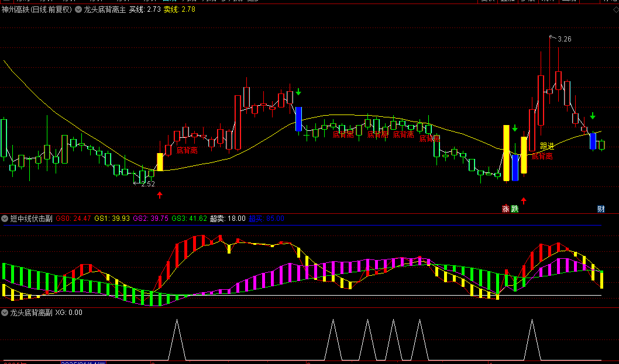This screenshot has width=619, height=364.
Task: Click the red up arrow below the 2.52 low
Action: [x=160, y=195]
